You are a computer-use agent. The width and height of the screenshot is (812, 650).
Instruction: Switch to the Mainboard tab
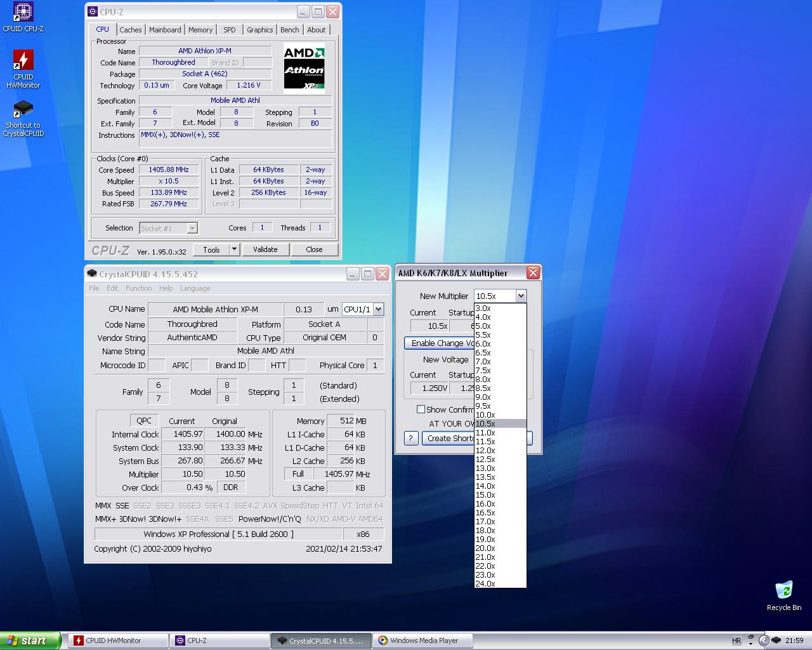(x=165, y=30)
